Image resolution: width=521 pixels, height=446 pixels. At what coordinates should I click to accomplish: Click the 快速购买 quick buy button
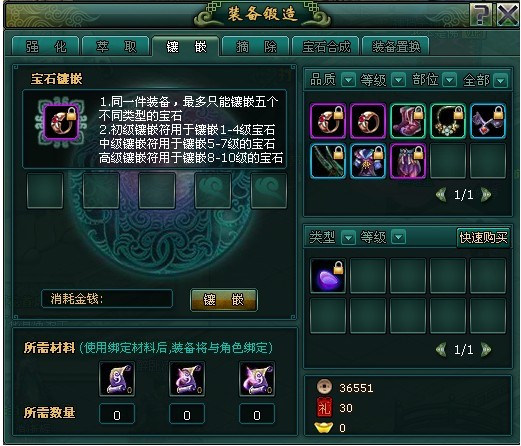click(x=483, y=238)
